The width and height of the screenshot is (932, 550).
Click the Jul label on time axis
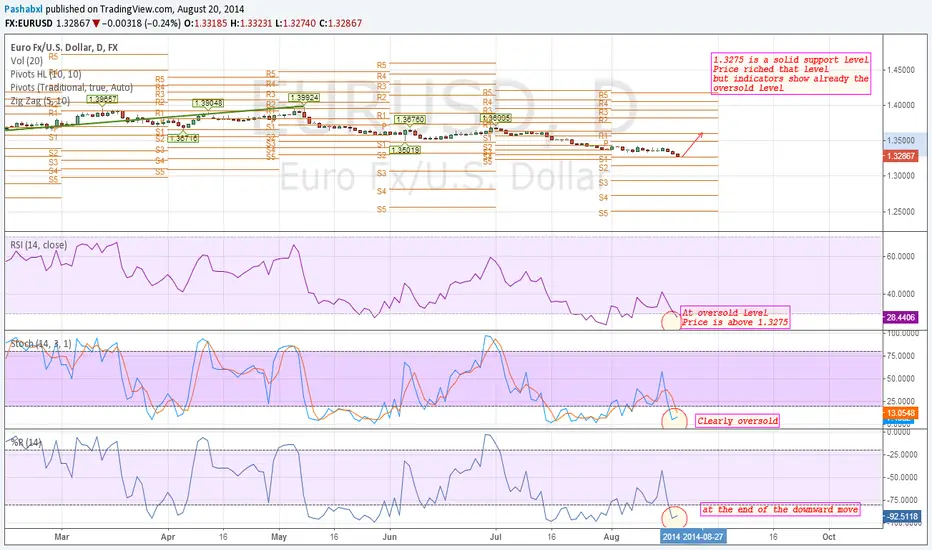tap(495, 536)
